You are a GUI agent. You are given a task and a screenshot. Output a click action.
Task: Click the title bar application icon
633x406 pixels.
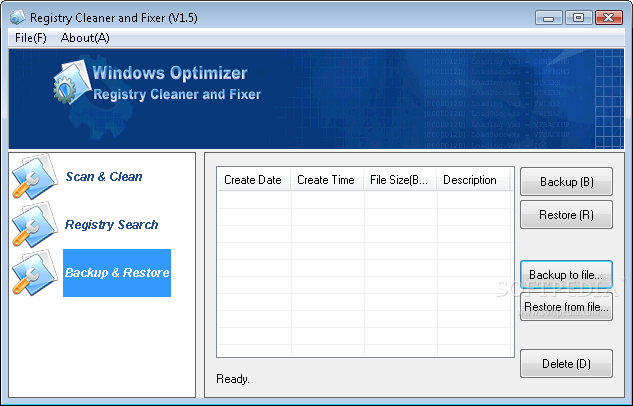[x=18, y=17]
